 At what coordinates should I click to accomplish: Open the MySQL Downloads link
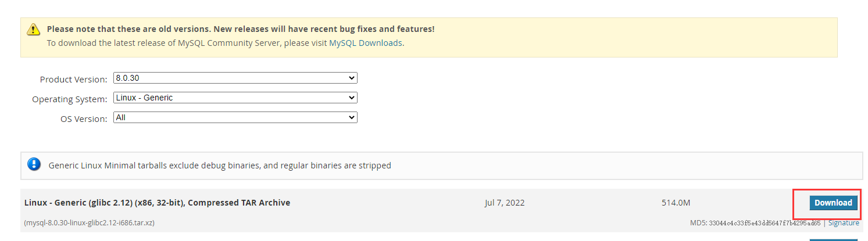click(x=366, y=43)
